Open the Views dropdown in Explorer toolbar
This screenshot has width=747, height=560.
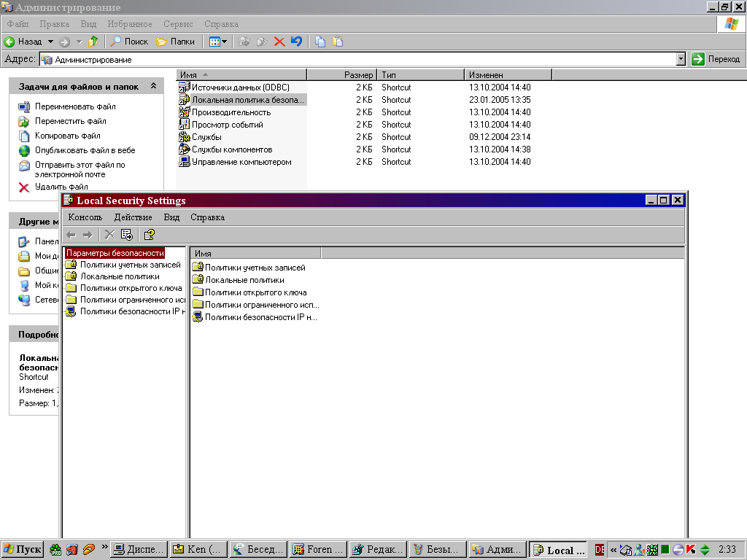point(218,42)
